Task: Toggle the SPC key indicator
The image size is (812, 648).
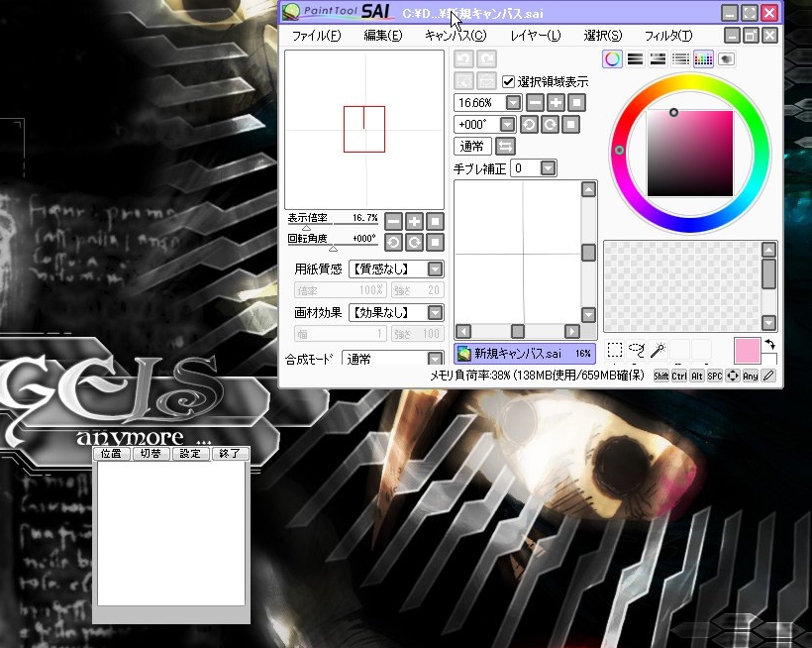Action: point(715,377)
